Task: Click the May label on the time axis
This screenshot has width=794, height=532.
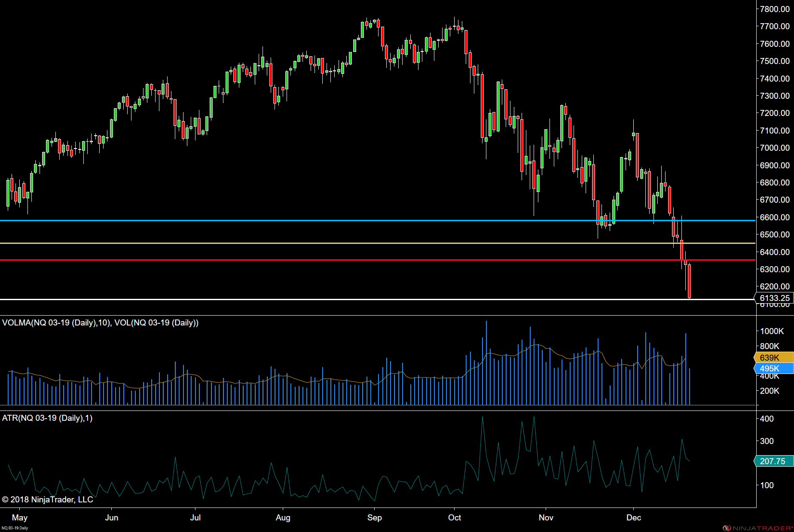Action: click(x=20, y=518)
